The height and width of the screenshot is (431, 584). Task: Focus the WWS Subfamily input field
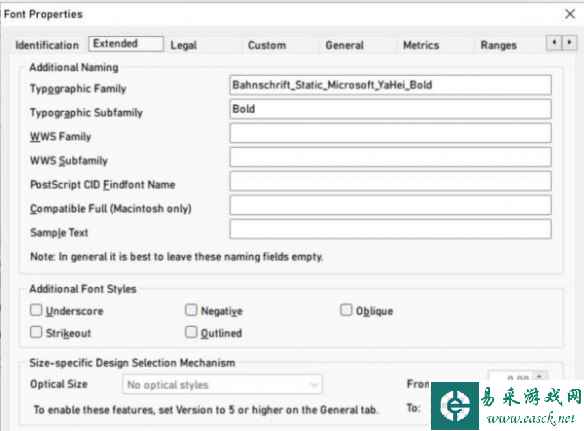click(x=390, y=157)
